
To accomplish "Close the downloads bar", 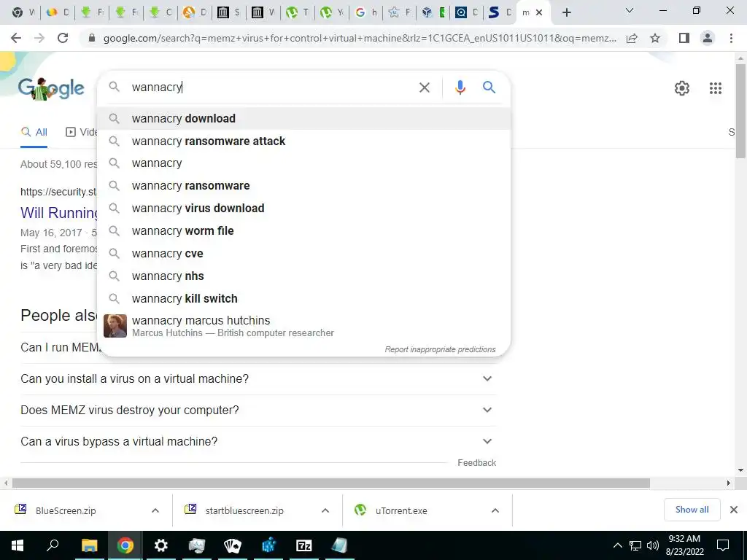I will click(x=734, y=510).
